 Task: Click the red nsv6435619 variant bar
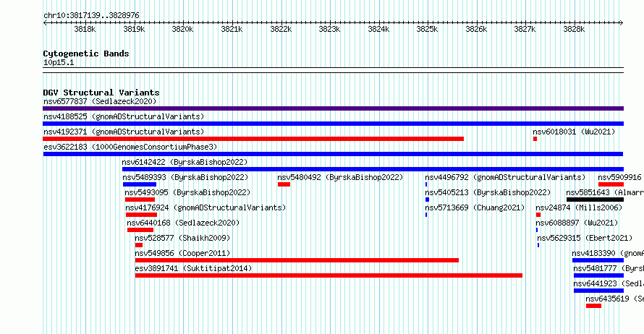tap(593, 306)
